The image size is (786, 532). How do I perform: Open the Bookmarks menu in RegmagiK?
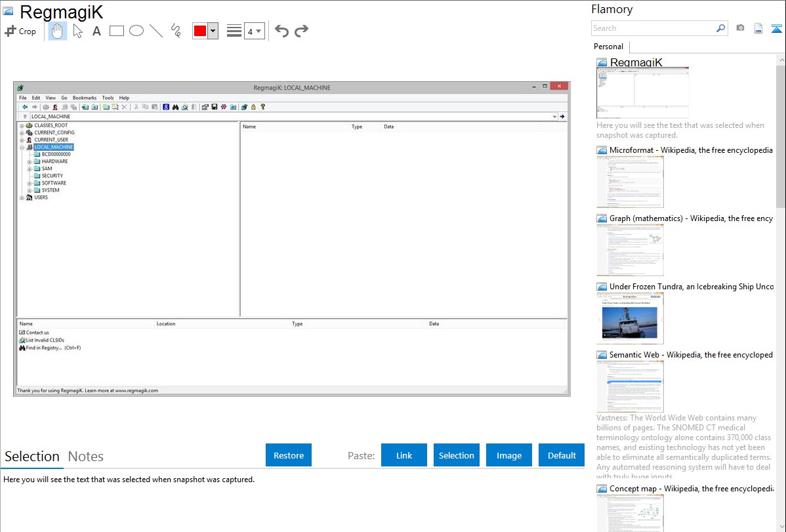84,98
